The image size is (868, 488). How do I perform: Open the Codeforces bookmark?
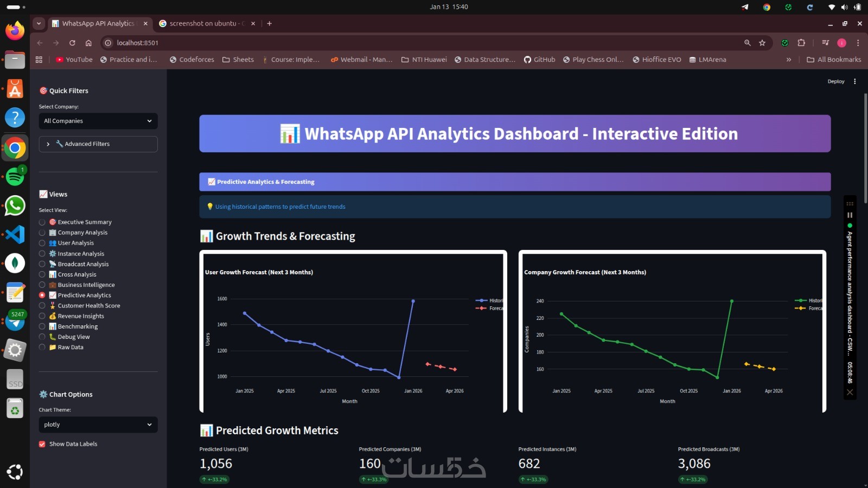coord(192,60)
